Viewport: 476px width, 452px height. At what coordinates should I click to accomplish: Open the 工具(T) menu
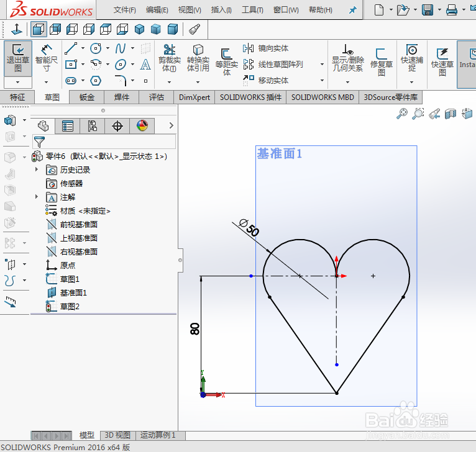coord(252,10)
